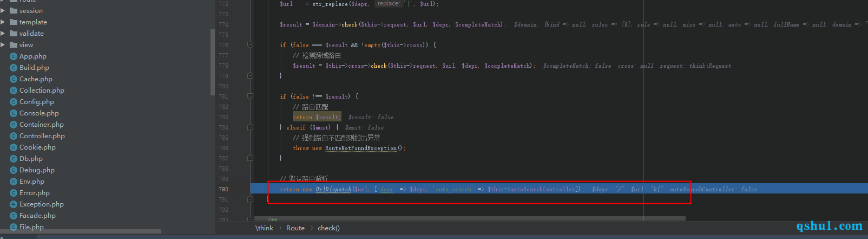Open Error.php file

(x=35, y=193)
